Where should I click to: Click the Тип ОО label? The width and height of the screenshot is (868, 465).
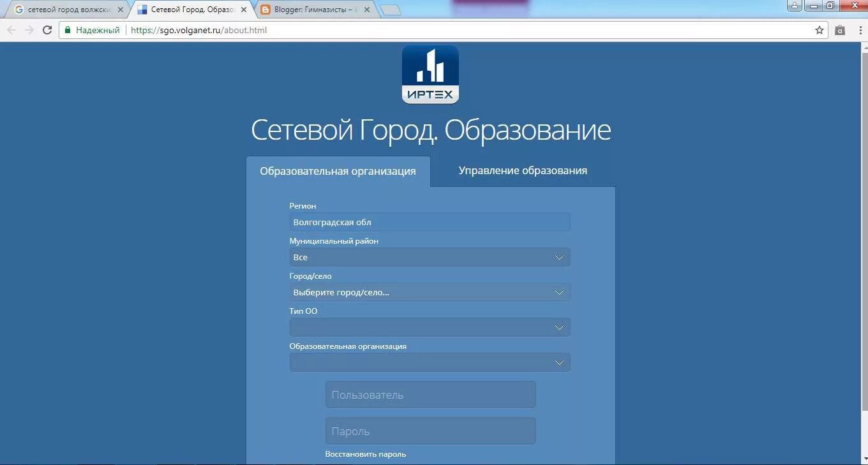pos(303,311)
